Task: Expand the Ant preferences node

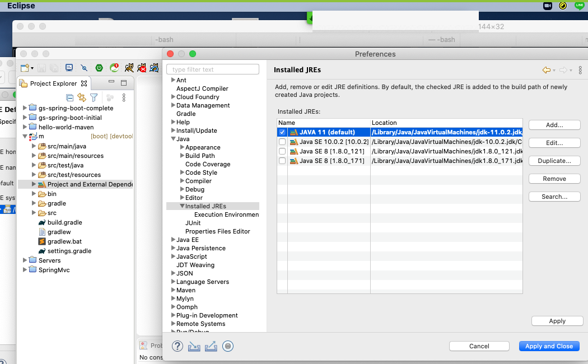Action: point(173,80)
